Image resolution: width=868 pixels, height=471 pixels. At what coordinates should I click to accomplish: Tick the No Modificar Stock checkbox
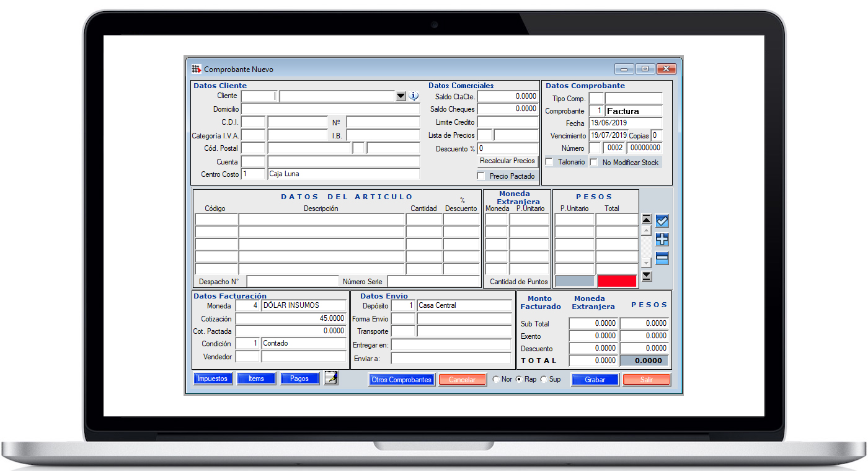point(594,162)
